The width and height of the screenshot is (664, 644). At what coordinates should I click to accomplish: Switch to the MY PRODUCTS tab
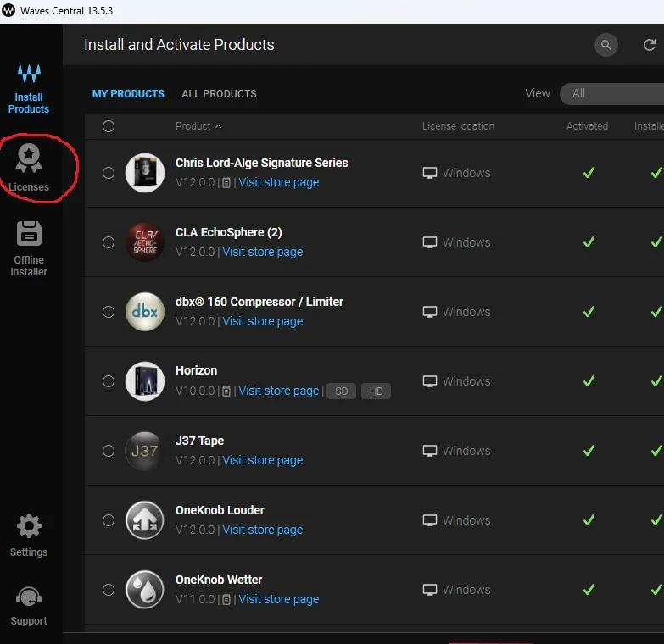tap(128, 93)
